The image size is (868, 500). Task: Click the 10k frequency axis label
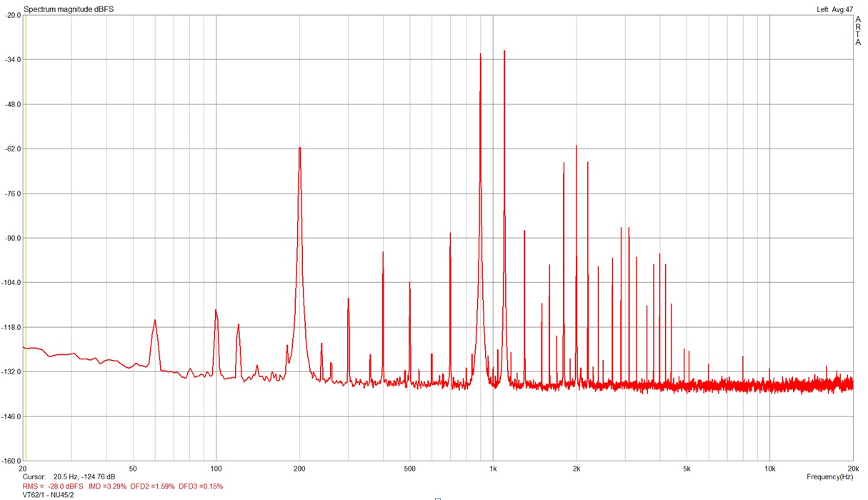(x=769, y=469)
